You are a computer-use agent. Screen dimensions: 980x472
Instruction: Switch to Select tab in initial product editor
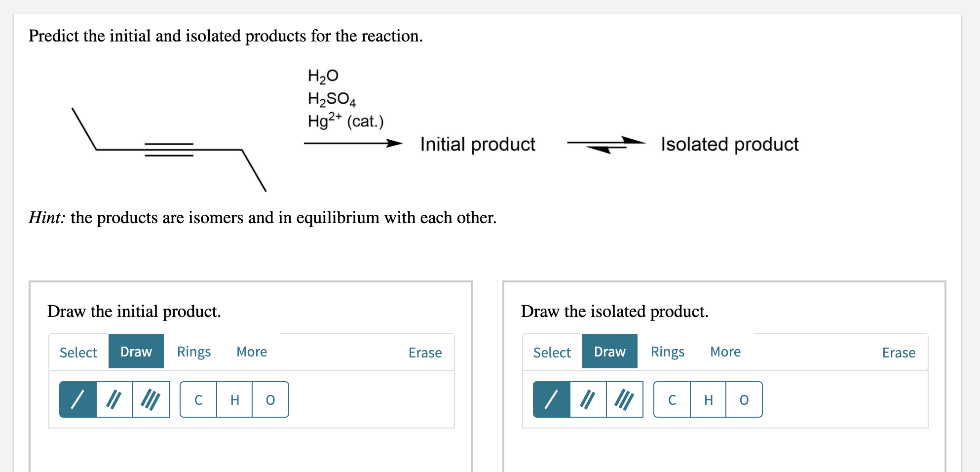pos(78,352)
